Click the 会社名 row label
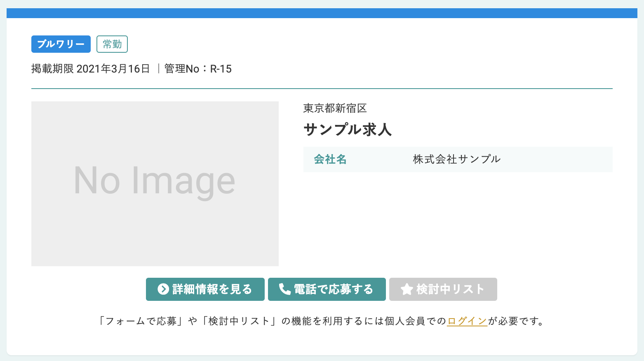 coord(330,159)
